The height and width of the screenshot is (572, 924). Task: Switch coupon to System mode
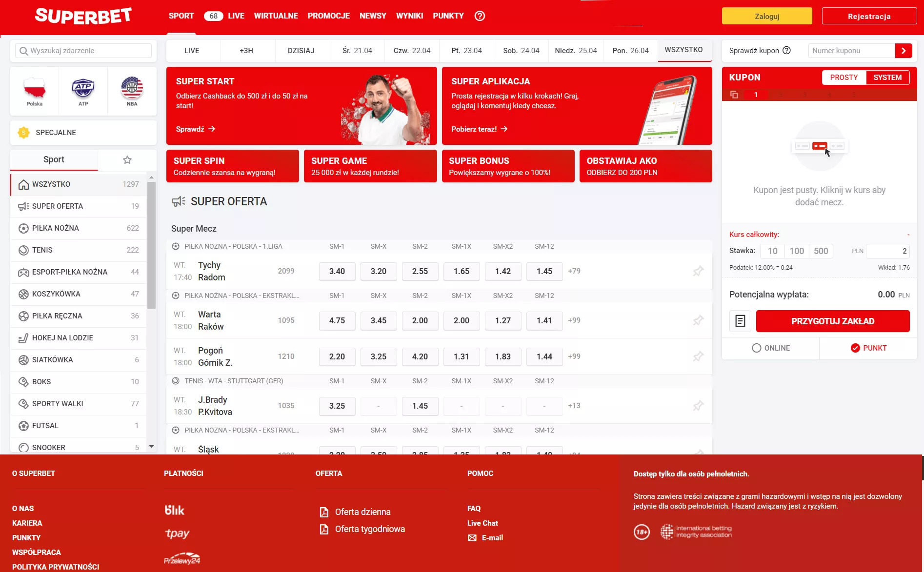tap(887, 78)
